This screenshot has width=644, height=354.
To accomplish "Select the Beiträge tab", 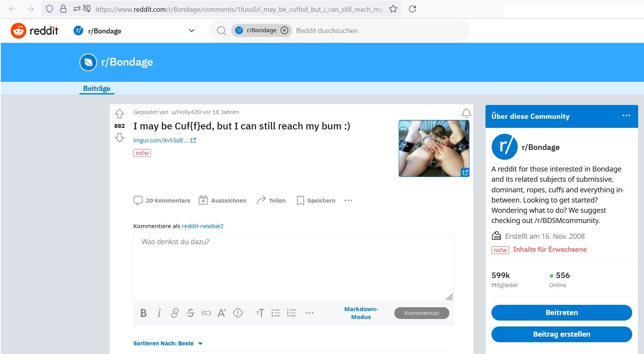I will [97, 88].
